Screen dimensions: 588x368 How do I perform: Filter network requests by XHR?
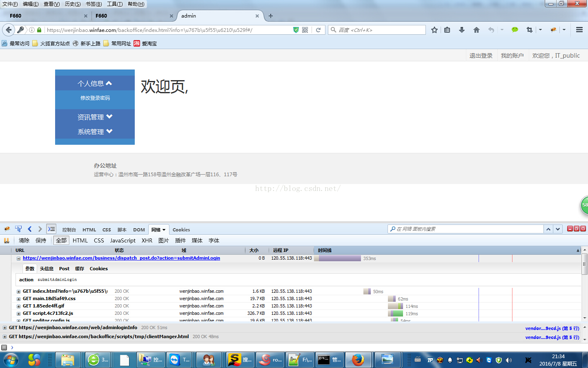(147, 240)
